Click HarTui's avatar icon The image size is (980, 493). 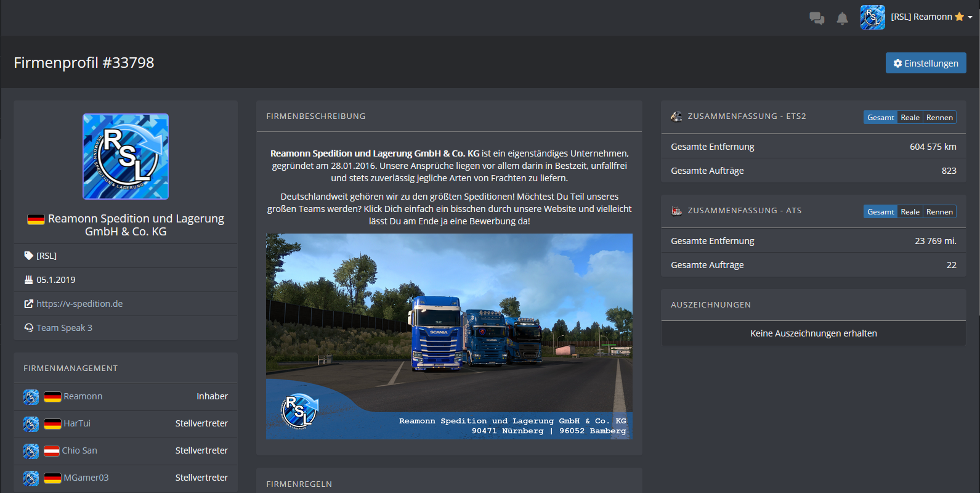coord(31,424)
